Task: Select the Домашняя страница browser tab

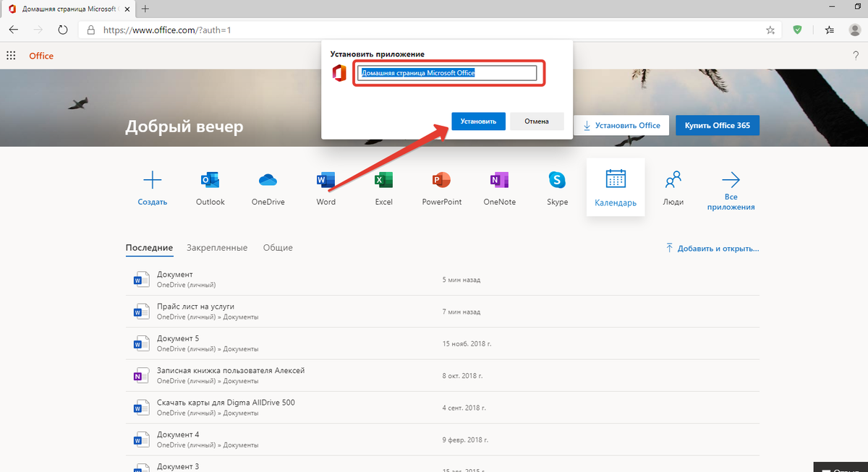Action: tap(70, 9)
